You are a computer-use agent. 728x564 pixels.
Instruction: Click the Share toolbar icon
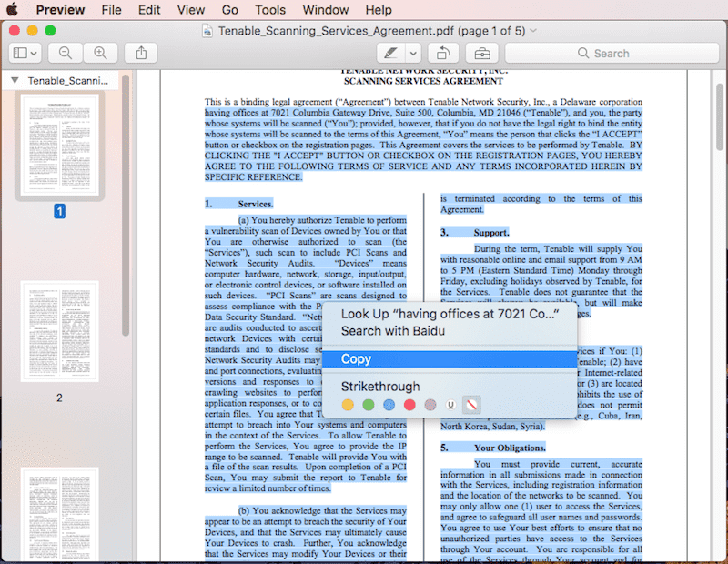coord(141,53)
